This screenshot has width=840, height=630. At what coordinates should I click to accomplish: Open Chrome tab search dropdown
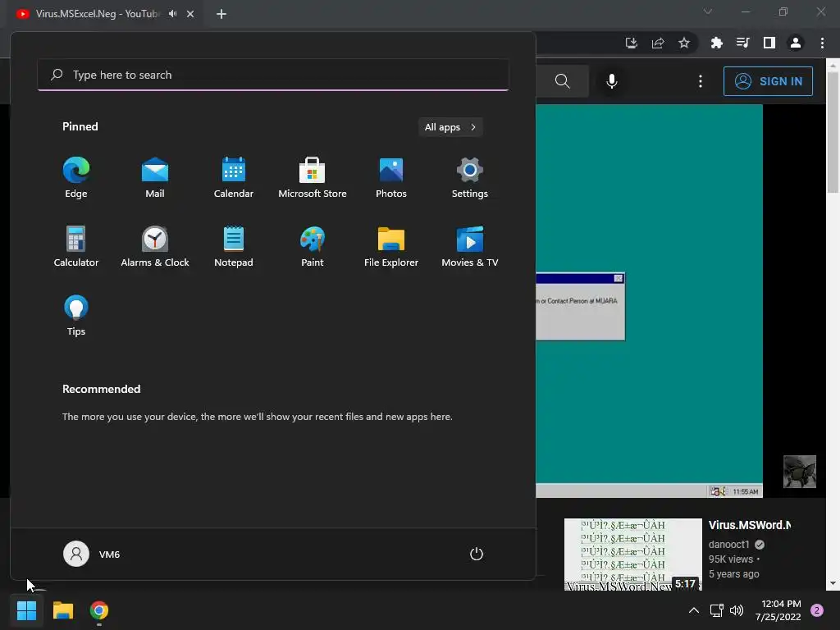(708, 11)
